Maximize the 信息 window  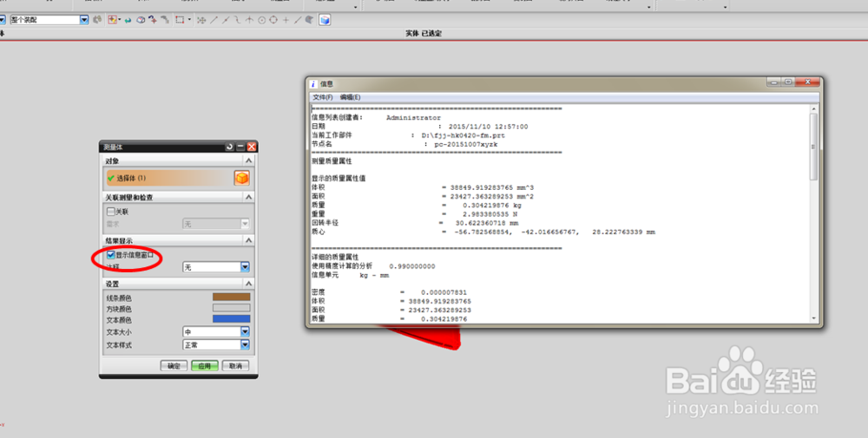[788, 82]
